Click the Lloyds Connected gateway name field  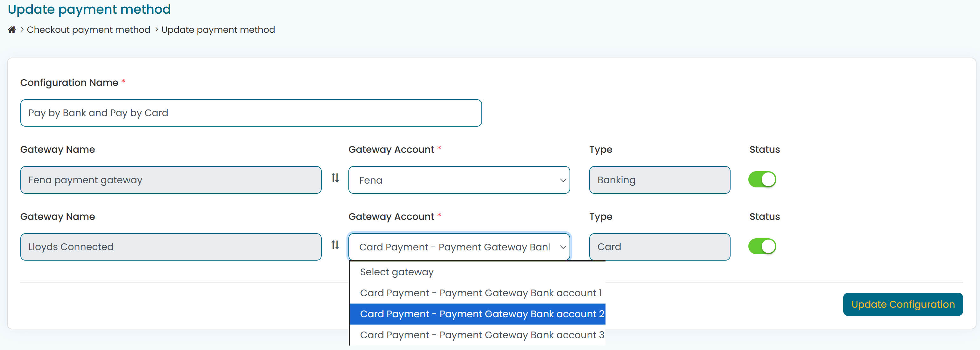171,247
